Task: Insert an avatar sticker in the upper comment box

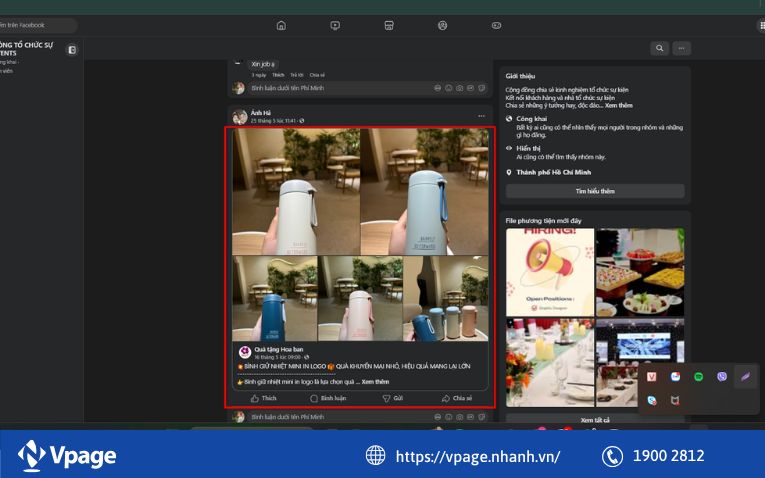Action: pos(438,88)
